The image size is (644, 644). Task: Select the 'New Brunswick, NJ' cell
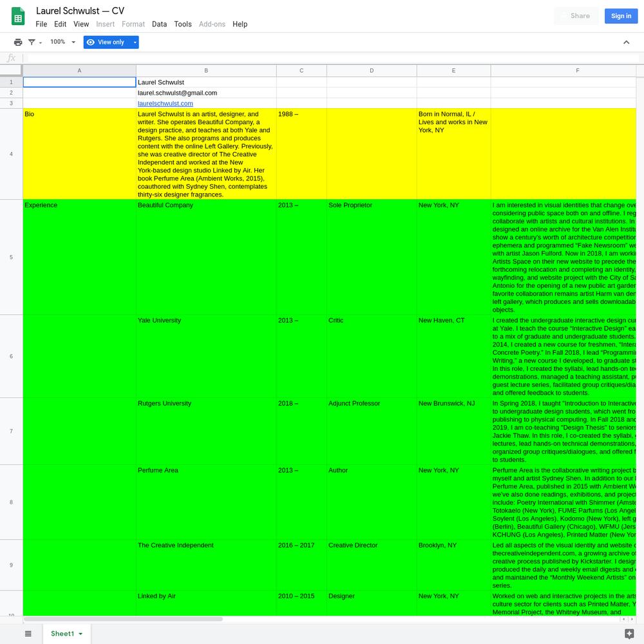click(454, 431)
